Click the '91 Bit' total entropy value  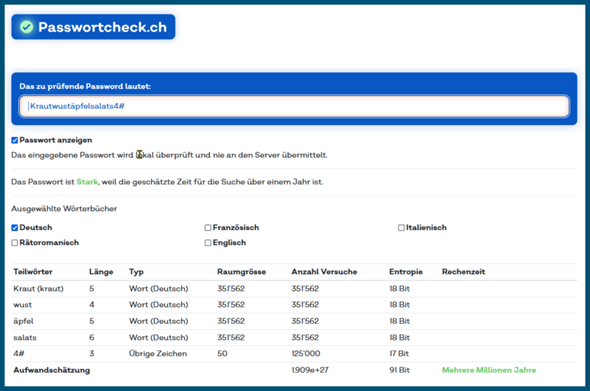(x=399, y=370)
